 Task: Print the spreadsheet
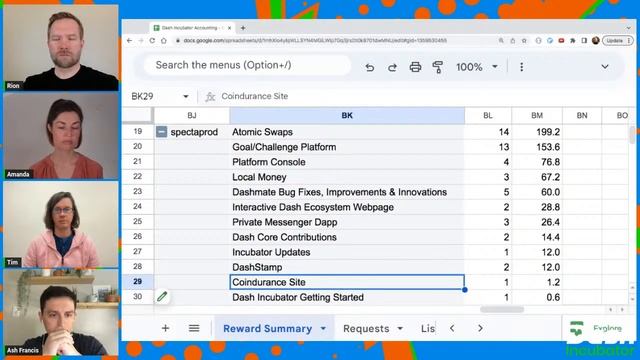click(415, 67)
